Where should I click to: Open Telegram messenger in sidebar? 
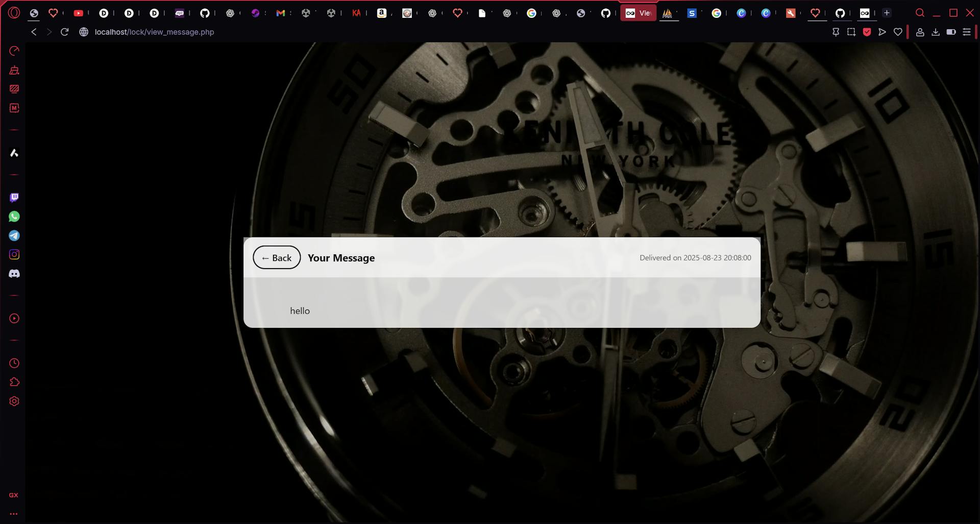14,235
